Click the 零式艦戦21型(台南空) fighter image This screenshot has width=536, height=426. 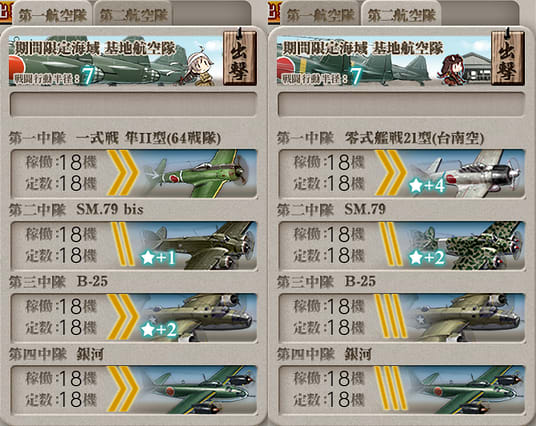click(x=466, y=173)
